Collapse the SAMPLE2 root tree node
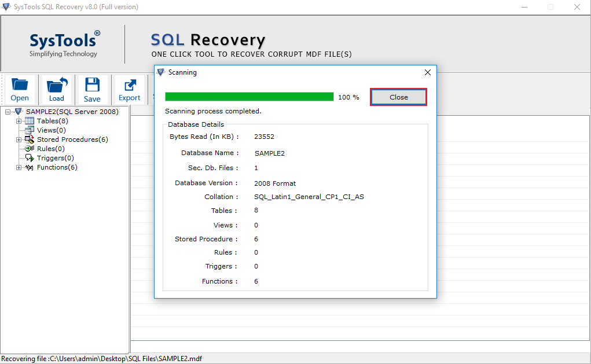The image size is (591, 364). (8, 112)
